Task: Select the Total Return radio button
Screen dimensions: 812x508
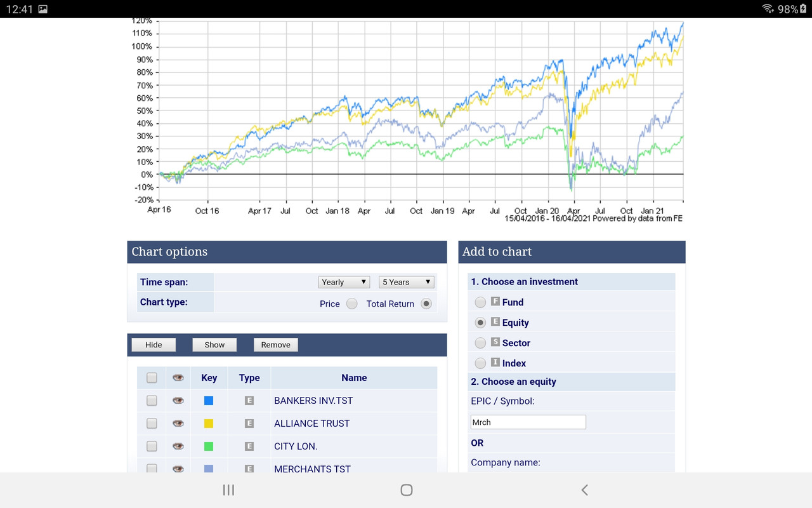Action: point(426,304)
